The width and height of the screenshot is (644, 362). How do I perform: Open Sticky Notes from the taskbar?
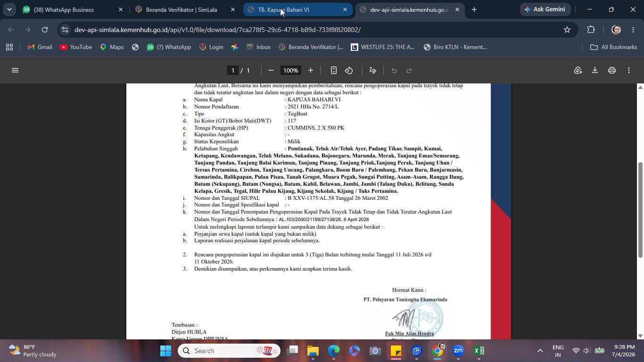[x=396, y=351]
